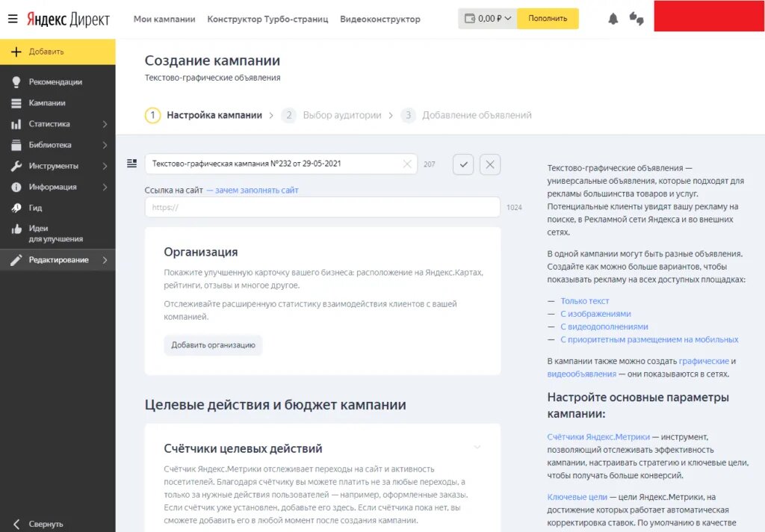Cancel campaign name edit with X button
The image size is (765, 532).
tap(490, 164)
